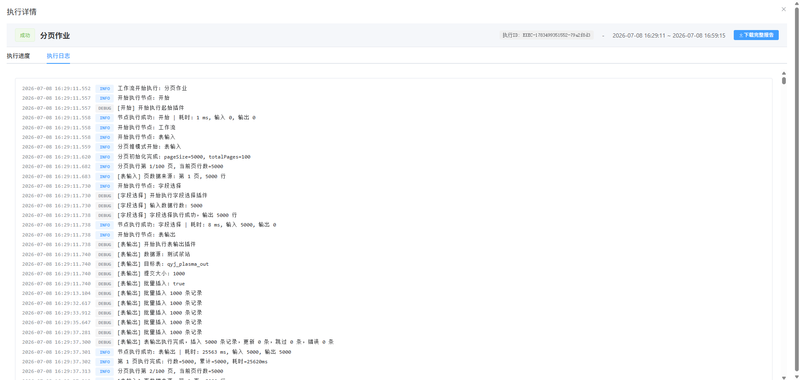The image size is (800, 380).
Task: Click DEBUG badge on 目标表 qyj_plasma_out line
Action: tap(105, 264)
